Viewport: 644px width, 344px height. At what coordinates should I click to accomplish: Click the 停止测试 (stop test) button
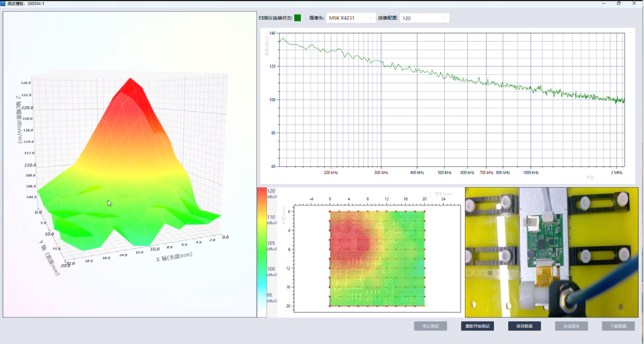pyautogui.click(x=430, y=326)
